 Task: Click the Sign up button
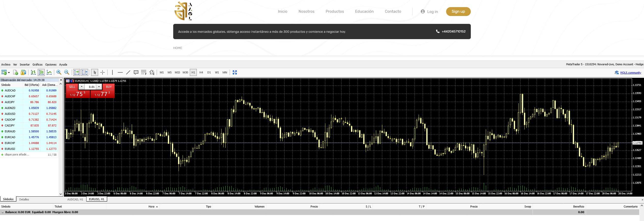tap(458, 11)
